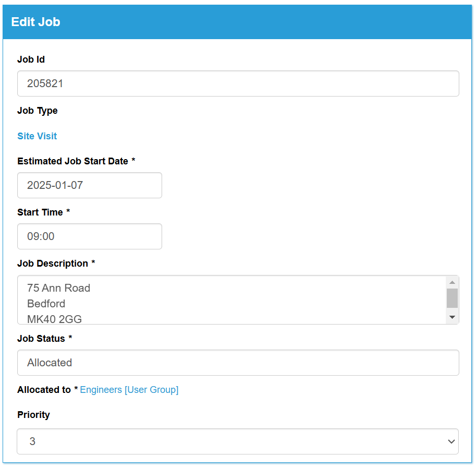Click inside the Job Description text area
The width and height of the screenshot is (476, 467).
click(x=232, y=300)
